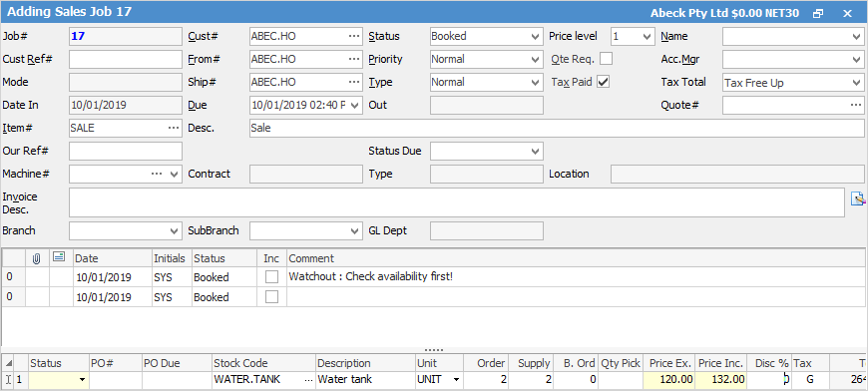Open the job Type dropdown showing Normal
Screen dimensions: 868x391
536,83
